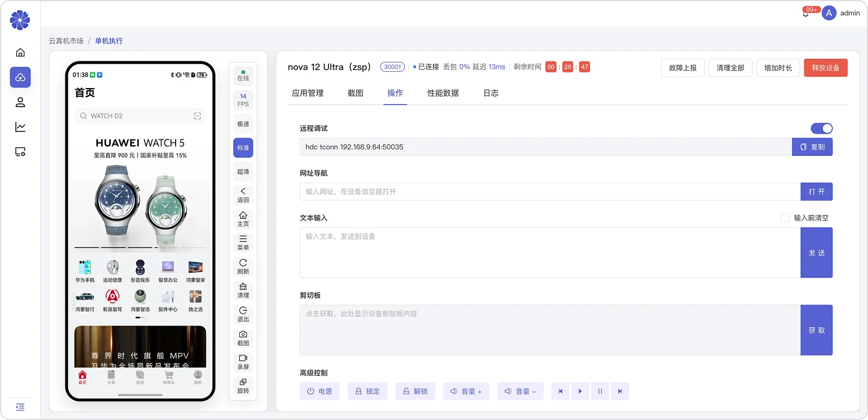
Task: Tap the 主页 home control button
Action: click(243, 219)
